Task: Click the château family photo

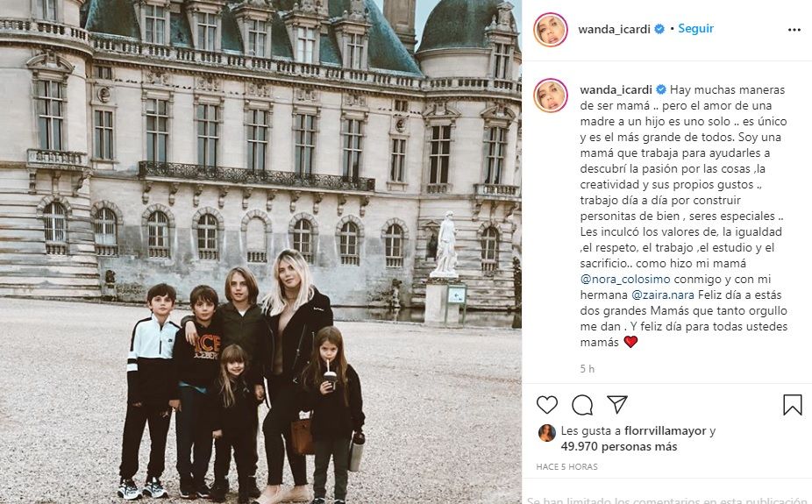Action: point(260,252)
